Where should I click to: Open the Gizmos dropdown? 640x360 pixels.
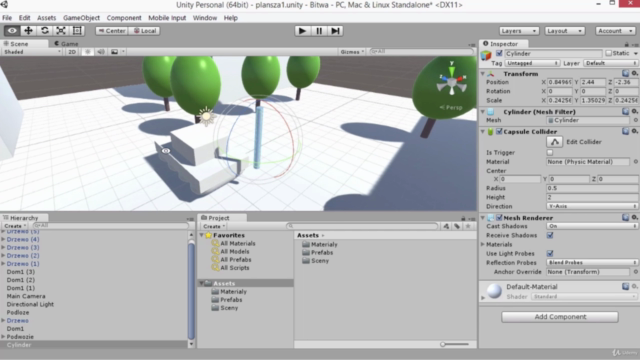click(352, 52)
